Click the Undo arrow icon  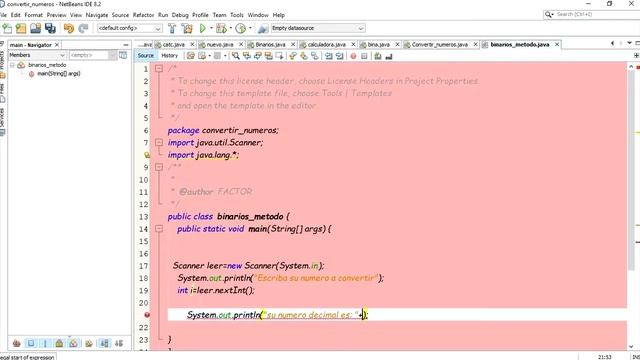pos(69,28)
